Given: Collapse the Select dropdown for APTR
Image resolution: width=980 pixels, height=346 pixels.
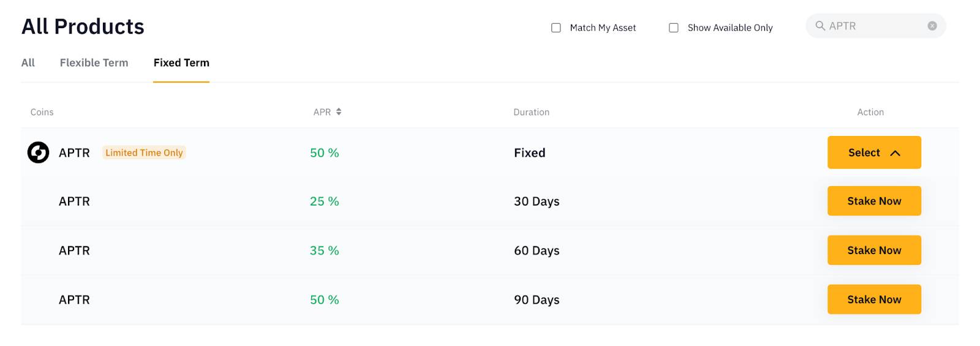Looking at the screenshot, I should point(874,152).
